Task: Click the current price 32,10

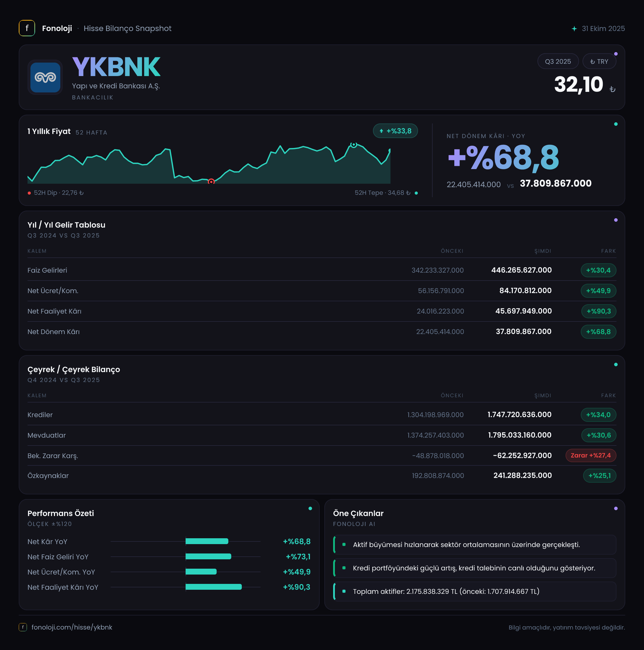Action: pos(578,84)
